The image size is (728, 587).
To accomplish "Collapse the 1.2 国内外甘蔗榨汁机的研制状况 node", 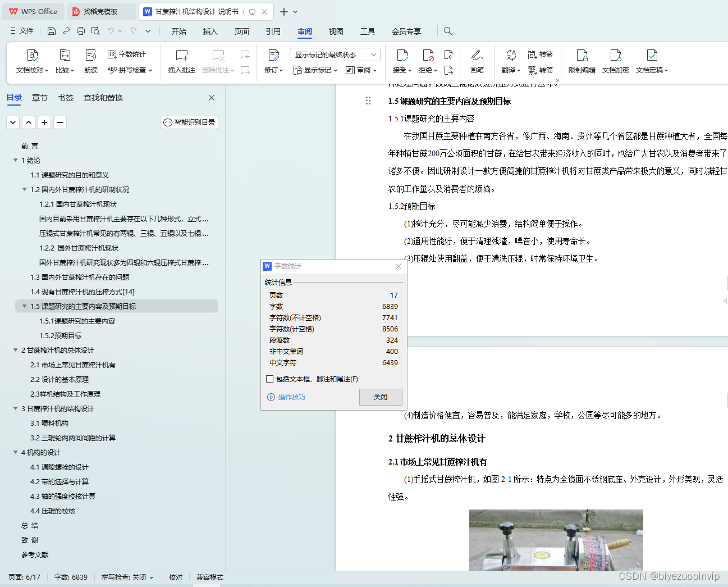I will (x=25, y=189).
